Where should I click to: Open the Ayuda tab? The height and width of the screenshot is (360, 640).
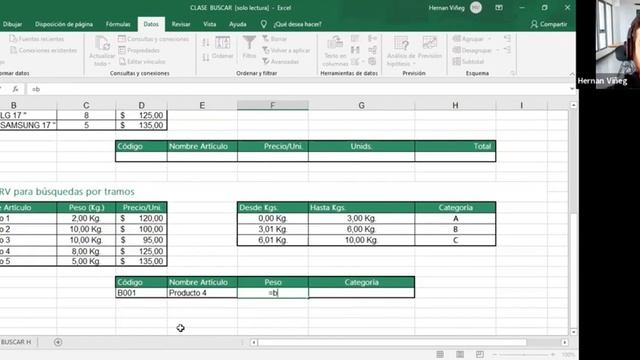point(238,24)
